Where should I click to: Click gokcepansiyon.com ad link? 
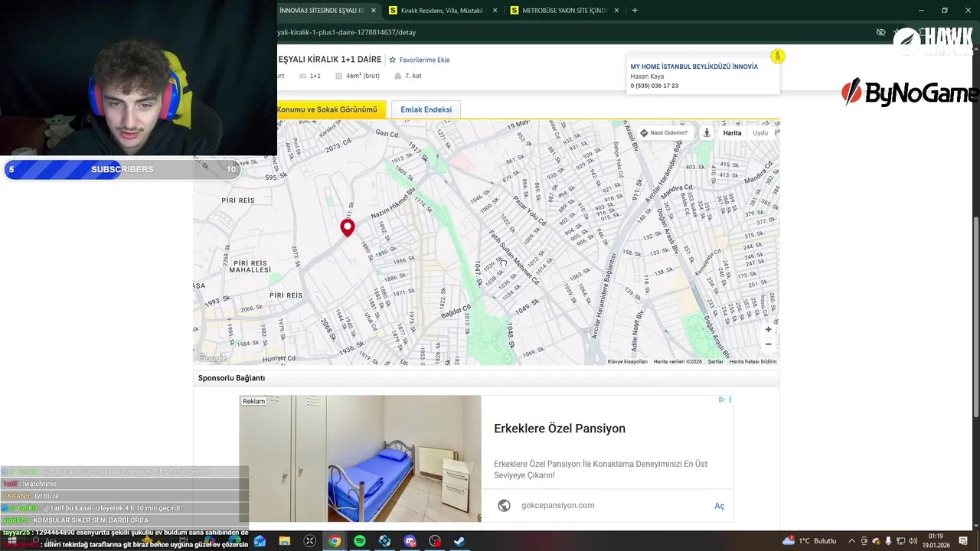click(558, 505)
